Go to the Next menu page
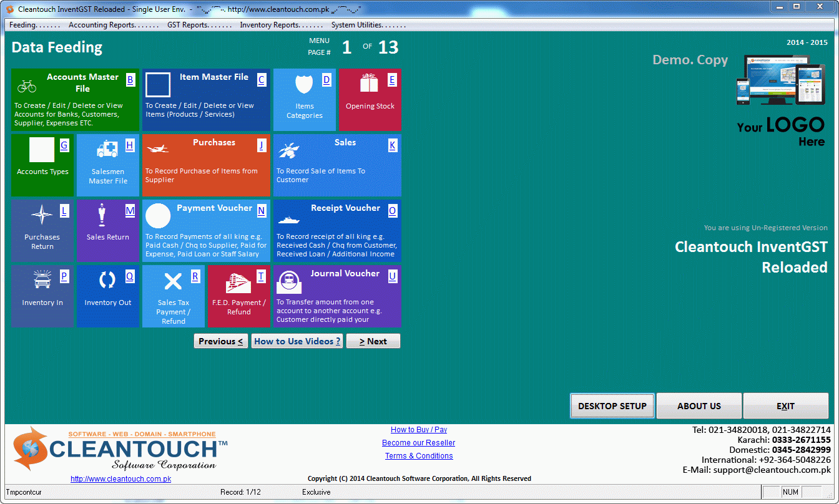The height and width of the screenshot is (504, 839). coord(373,341)
